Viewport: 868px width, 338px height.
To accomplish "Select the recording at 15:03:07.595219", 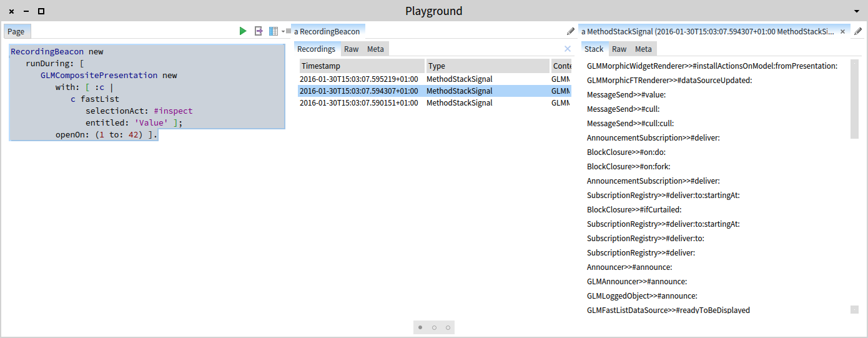I will coord(434,79).
